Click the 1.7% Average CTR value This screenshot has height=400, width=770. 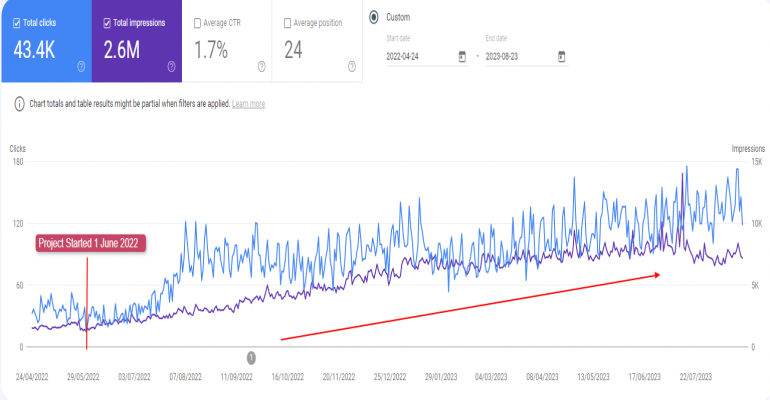[x=212, y=48]
